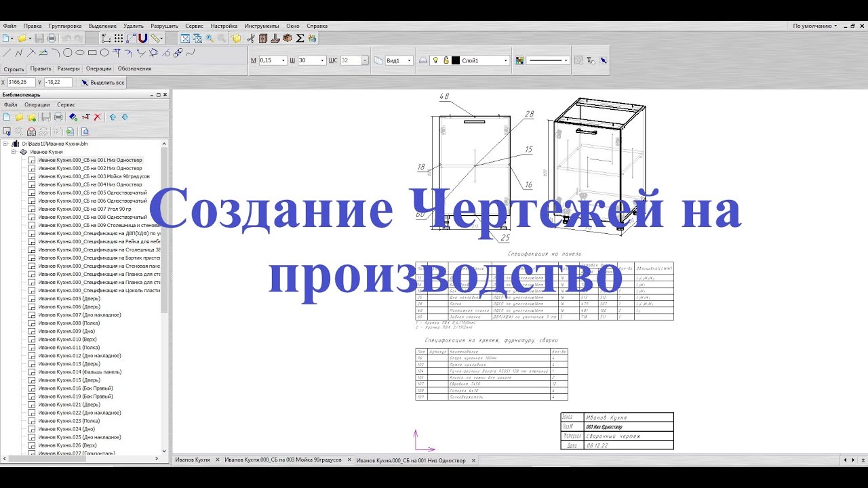868x488 pixels.
Task: Select Иванов Кухня.000_СБ на 007 Угол 90 гр
Action: (85, 209)
